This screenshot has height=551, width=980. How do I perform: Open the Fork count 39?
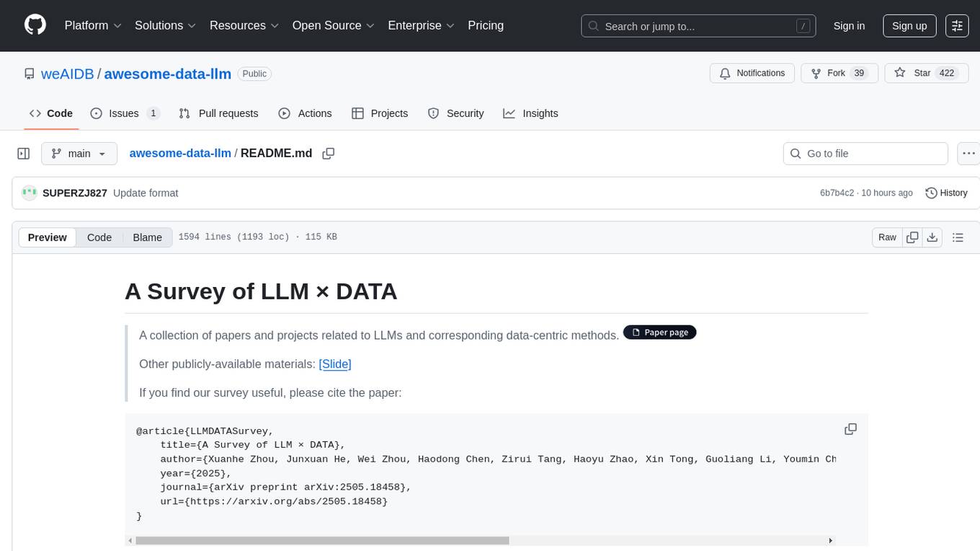(x=859, y=74)
